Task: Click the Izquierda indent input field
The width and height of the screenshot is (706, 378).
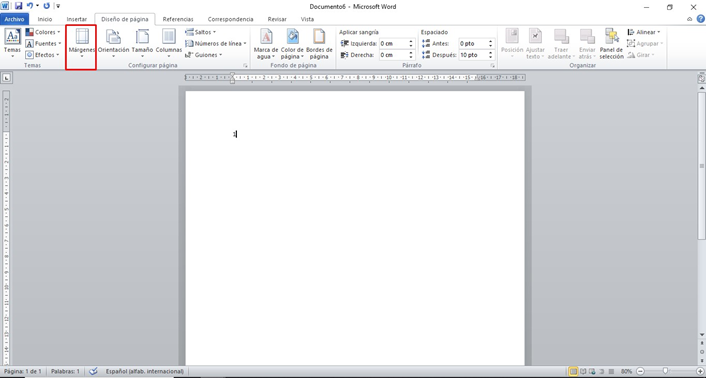Action: point(394,44)
